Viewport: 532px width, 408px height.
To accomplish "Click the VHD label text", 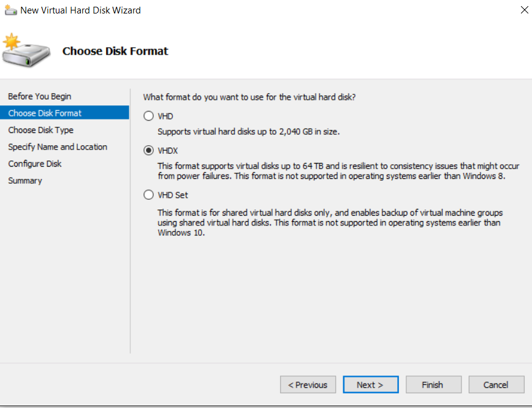I will pyautogui.click(x=165, y=116).
